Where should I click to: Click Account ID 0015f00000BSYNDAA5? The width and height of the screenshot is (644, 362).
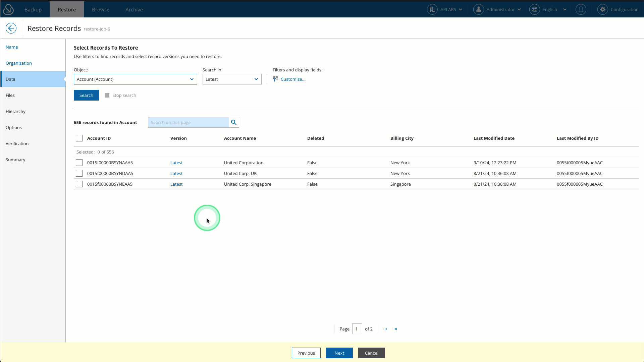[110, 173]
